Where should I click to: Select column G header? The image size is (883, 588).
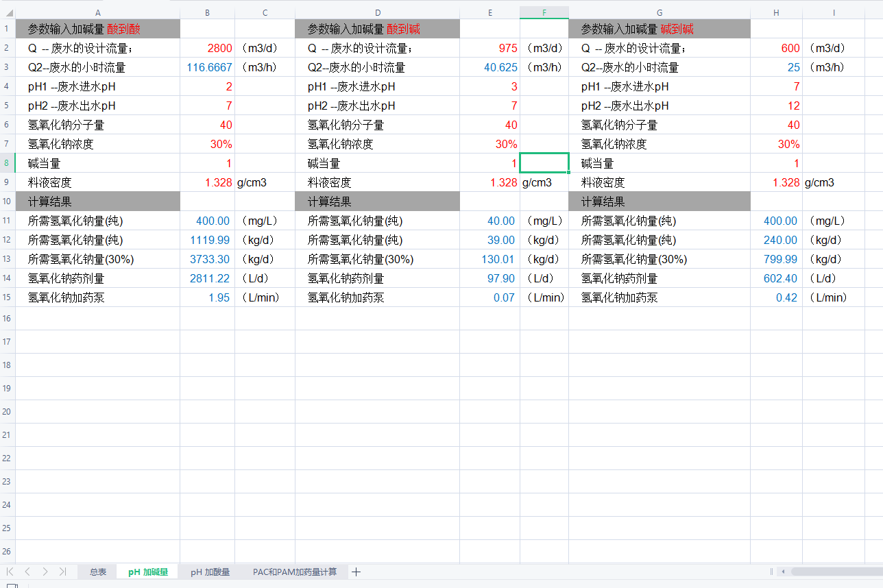pyautogui.click(x=660, y=12)
